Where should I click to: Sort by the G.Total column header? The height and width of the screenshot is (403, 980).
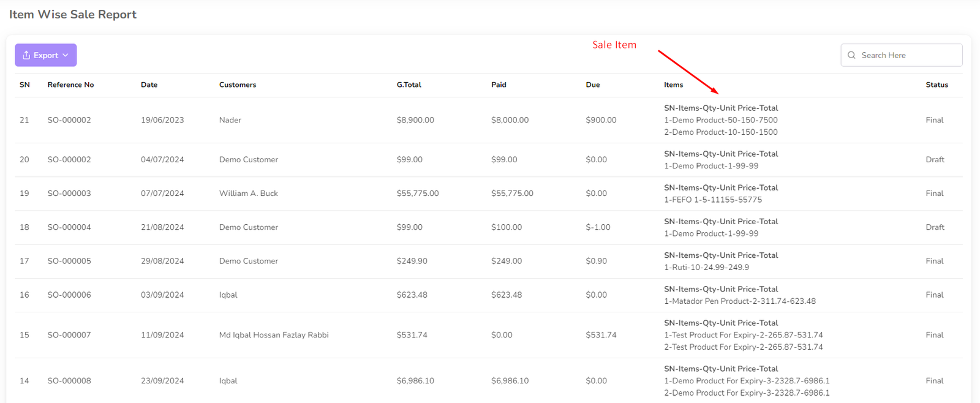tap(409, 85)
